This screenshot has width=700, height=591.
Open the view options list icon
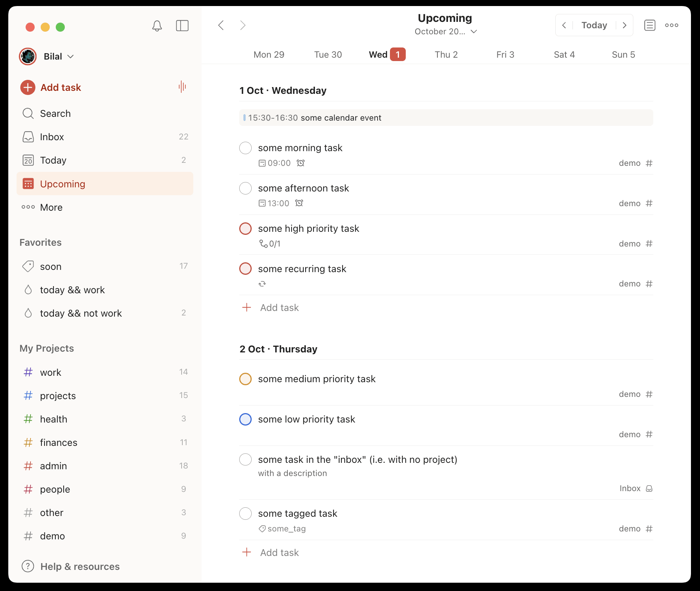pos(650,25)
